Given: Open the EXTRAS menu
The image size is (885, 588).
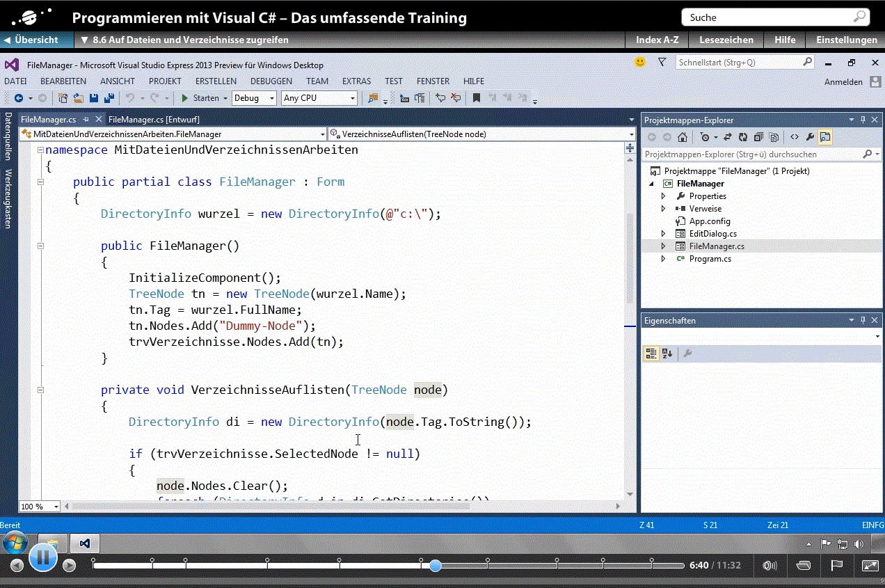Looking at the screenshot, I should [x=356, y=81].
